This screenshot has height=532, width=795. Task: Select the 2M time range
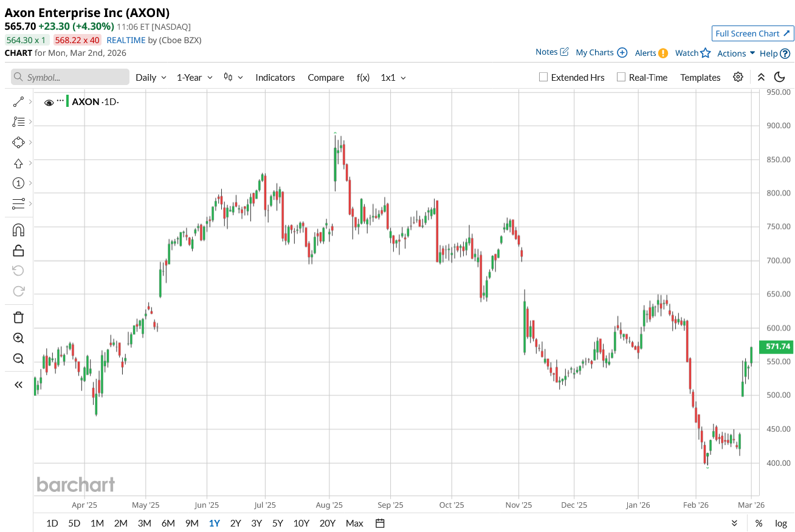coord(120,523)
